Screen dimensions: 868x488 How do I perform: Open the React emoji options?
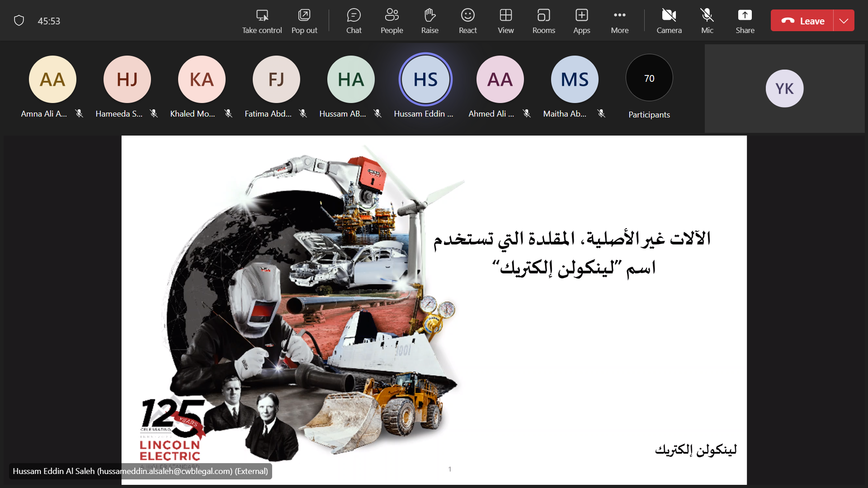pyautogui.click(x=467, y=21)
